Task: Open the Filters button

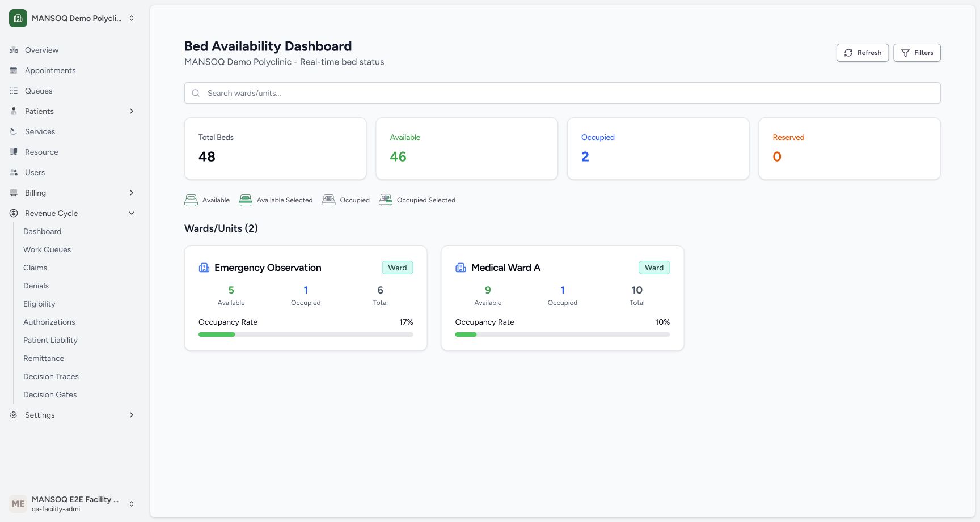Action: pos(917,53)
